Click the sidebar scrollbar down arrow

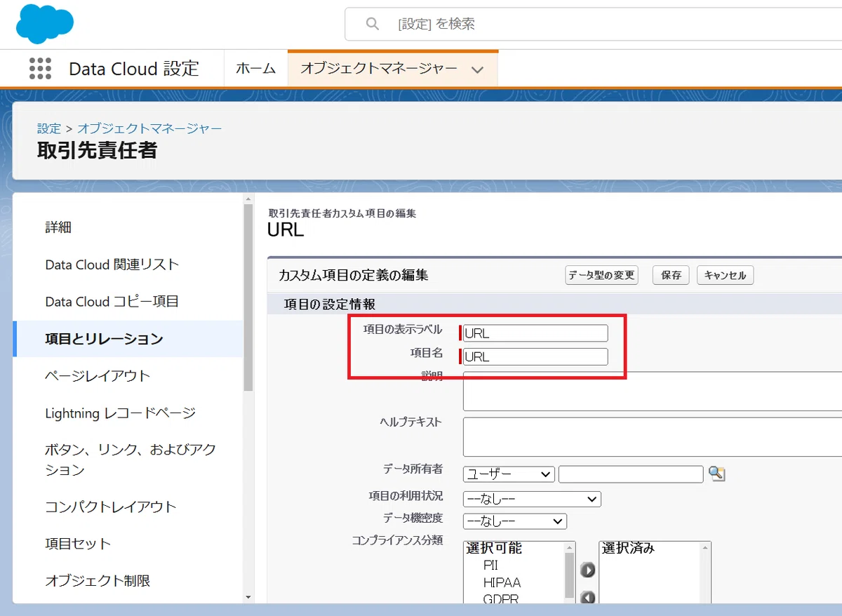point(248,597)
